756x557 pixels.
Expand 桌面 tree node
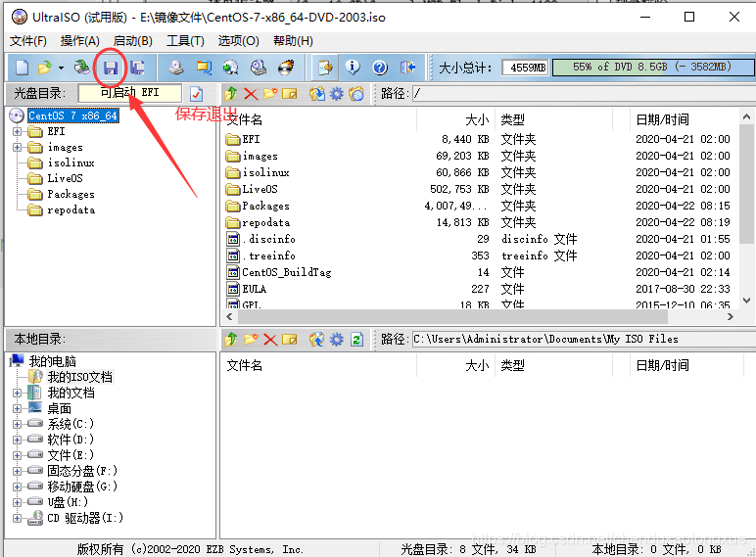coord(17,409)
